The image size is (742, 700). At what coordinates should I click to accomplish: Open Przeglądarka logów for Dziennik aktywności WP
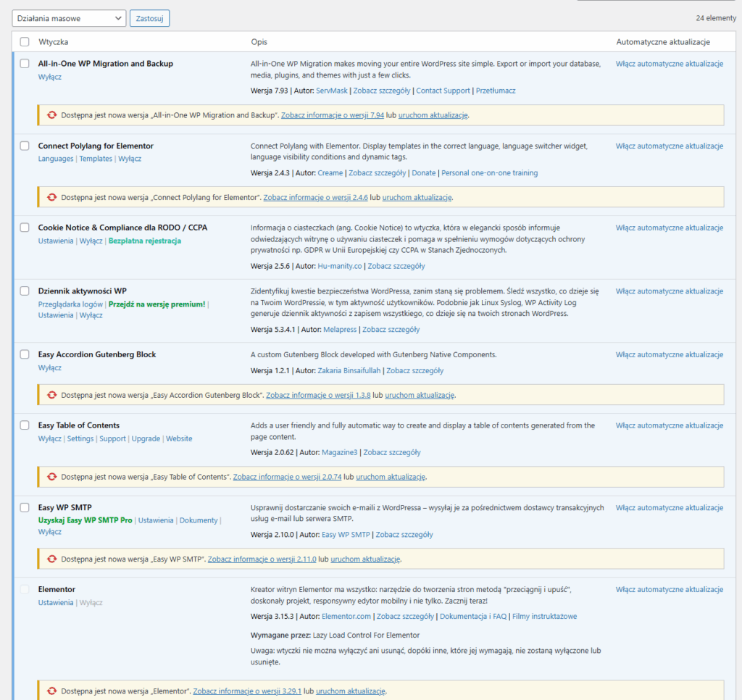pos(70,304)
